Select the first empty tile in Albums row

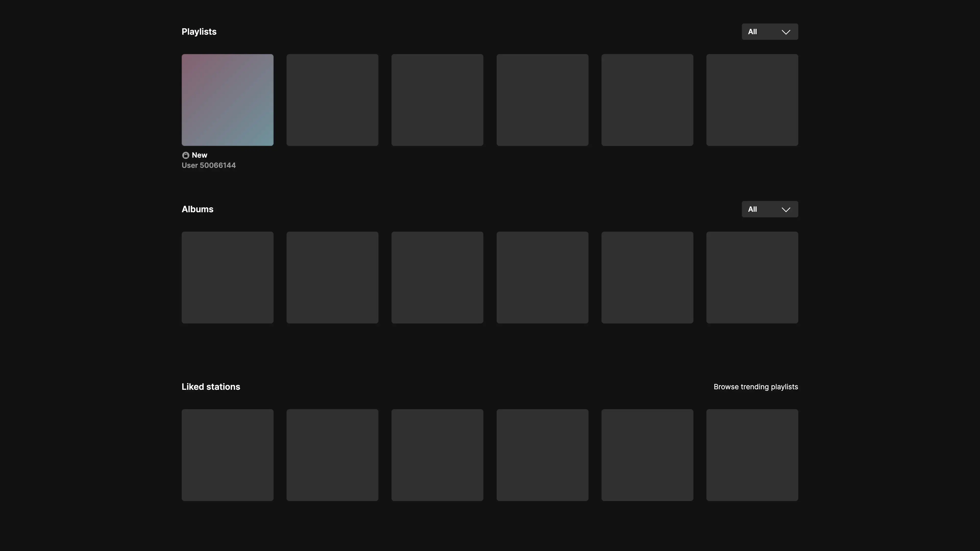tap(227, 278)
